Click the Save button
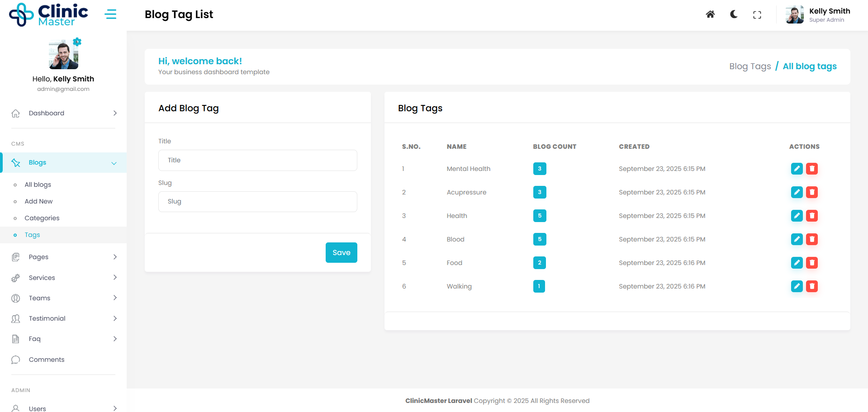 click(341, 253)
